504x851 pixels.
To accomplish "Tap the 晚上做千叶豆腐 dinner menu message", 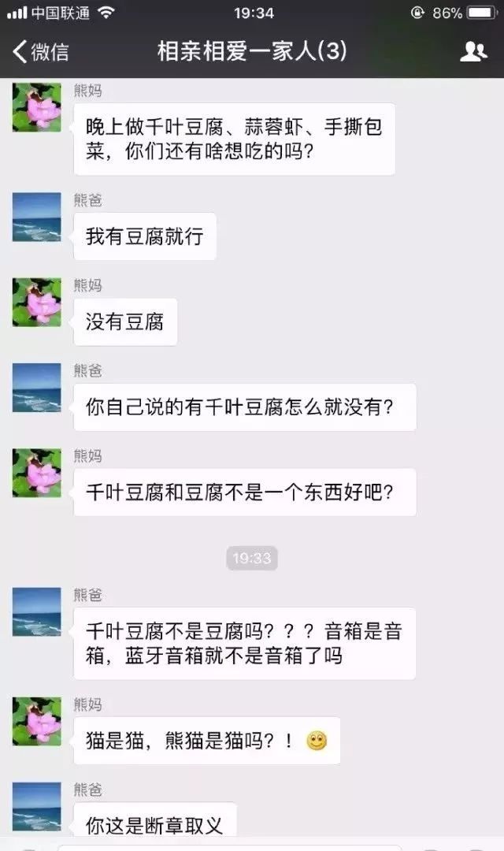I will (x=235, y=139).
